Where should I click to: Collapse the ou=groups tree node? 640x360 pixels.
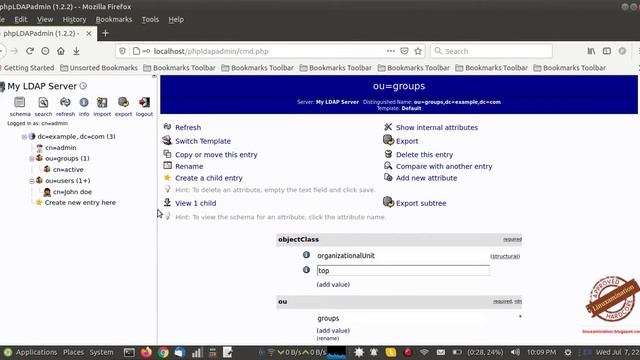pos(32,158)
